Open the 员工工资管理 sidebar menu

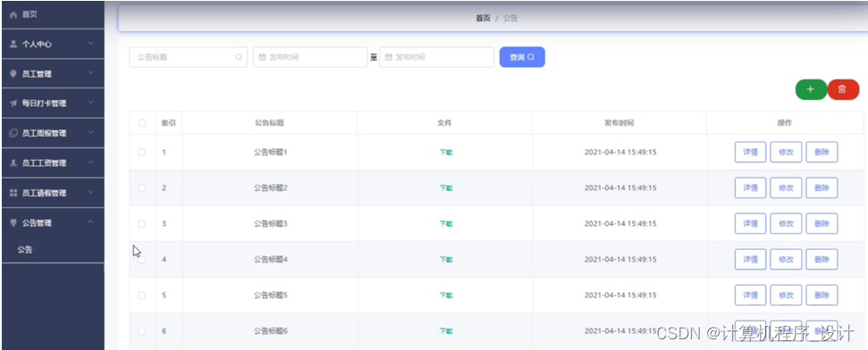[x=53, y=163]
